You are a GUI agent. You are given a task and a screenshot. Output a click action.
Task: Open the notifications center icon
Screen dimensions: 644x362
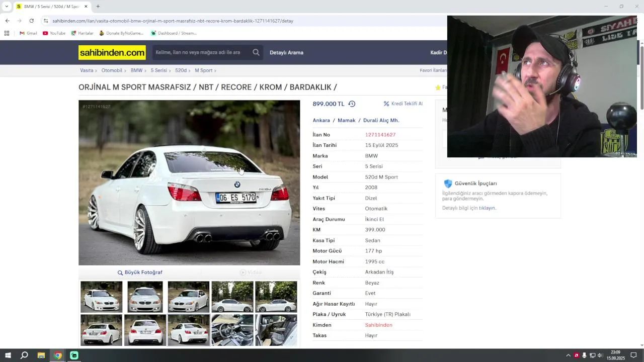tap(634, 355)
